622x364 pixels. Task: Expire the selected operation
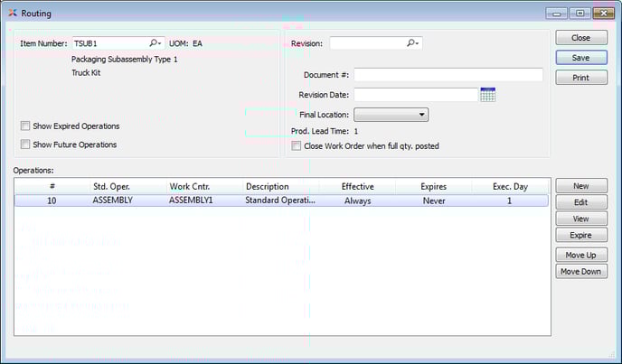point(580,235)
